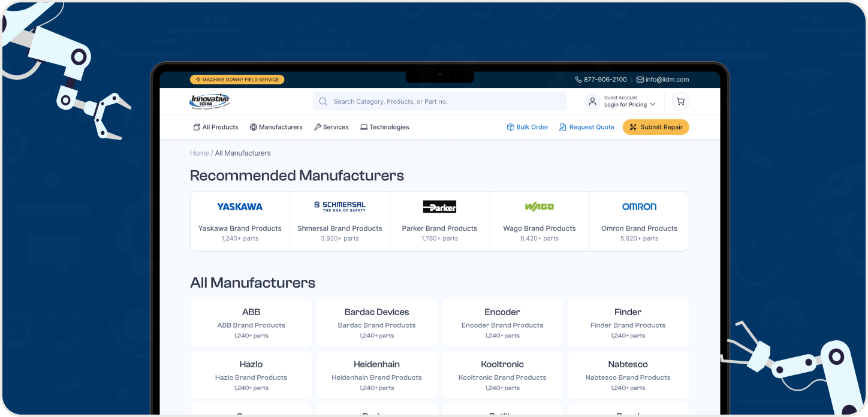The height and width of the screenshot is (417, 868).
Task: Click the Parker brand logo
Action: tap(439, 207)
